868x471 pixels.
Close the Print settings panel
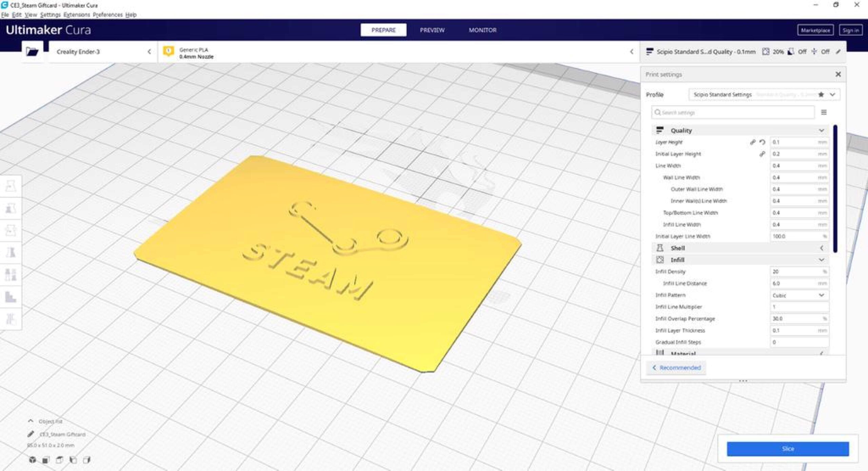[x=838, y=74]
